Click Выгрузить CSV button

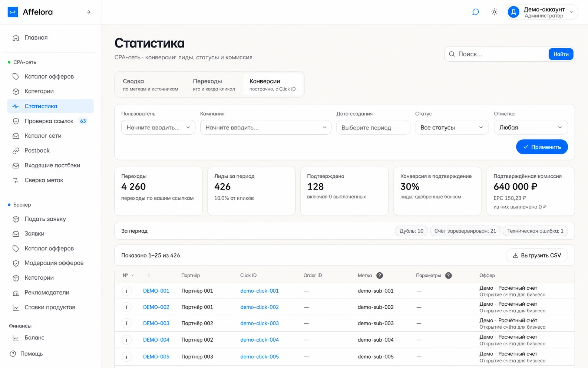tap(537, 255)
